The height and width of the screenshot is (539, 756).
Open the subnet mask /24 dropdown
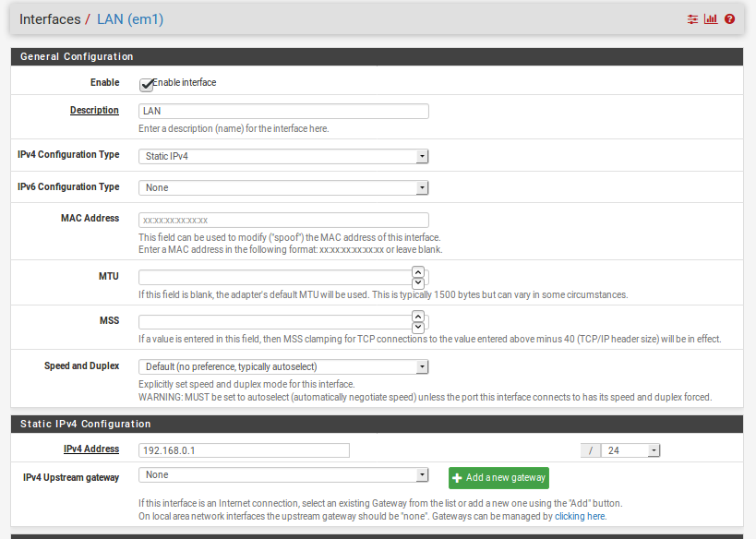[x=630, y=450]
